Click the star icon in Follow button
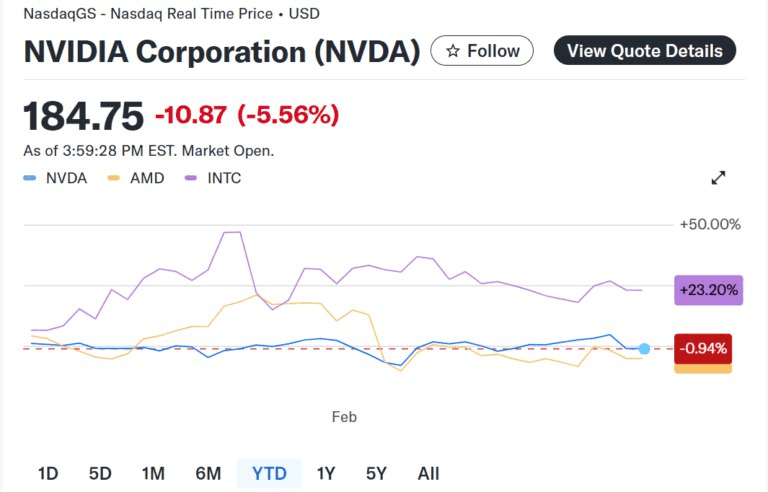768x492 pixels. 453,51
